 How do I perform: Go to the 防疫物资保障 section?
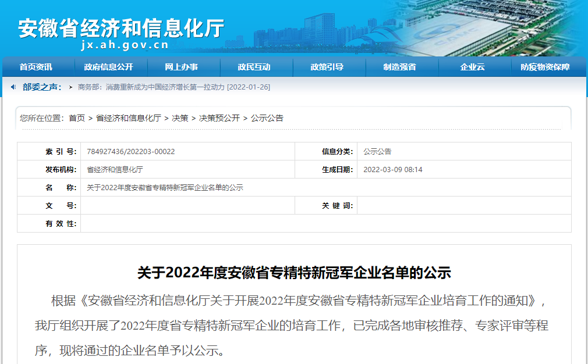(x=545, y=67)
